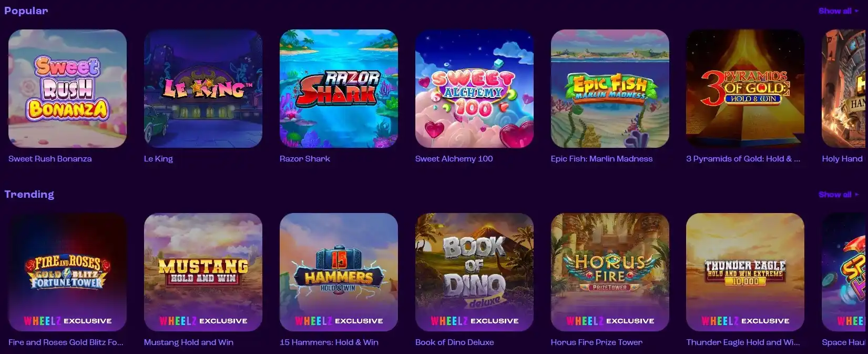This screenshot has width=868, height=354.
Task: Select the Holy Hand game tile
Action: pos(845,88)
